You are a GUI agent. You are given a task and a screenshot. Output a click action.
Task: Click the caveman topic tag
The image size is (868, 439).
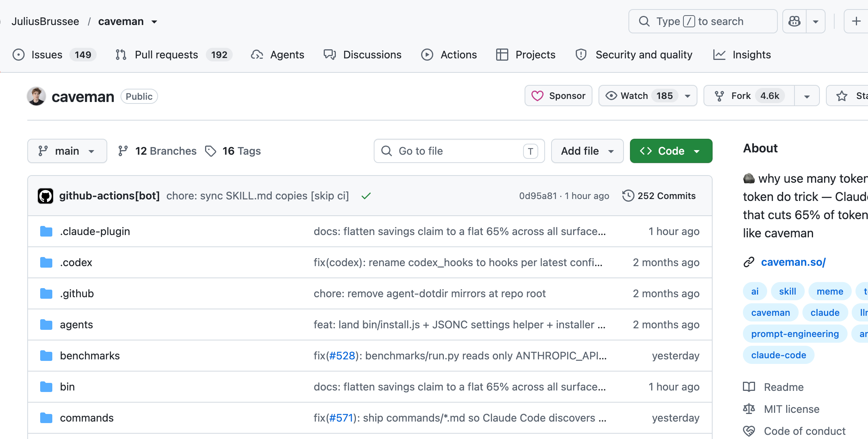tap(771, 312)
